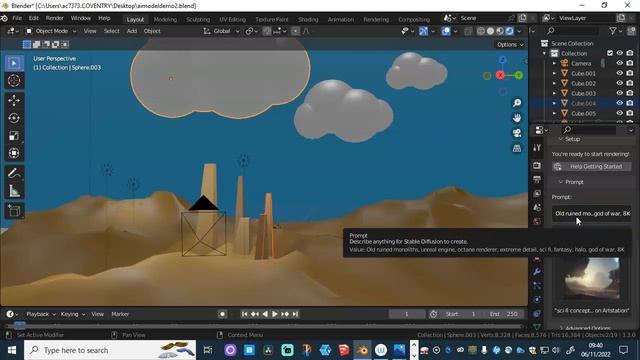
Task: Select the Select Box tool
Action: (14, 63)
